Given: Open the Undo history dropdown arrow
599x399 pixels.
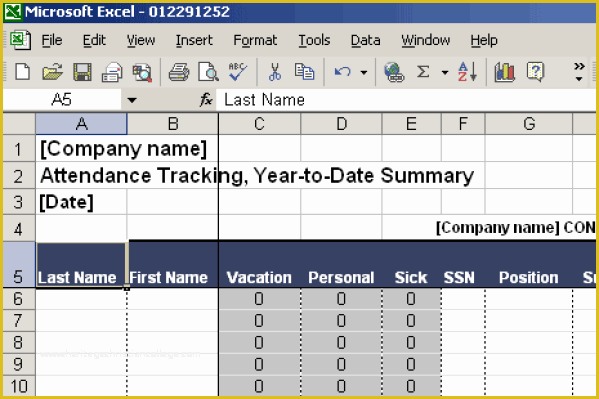Looking at the screenshot, I should 364,72.
